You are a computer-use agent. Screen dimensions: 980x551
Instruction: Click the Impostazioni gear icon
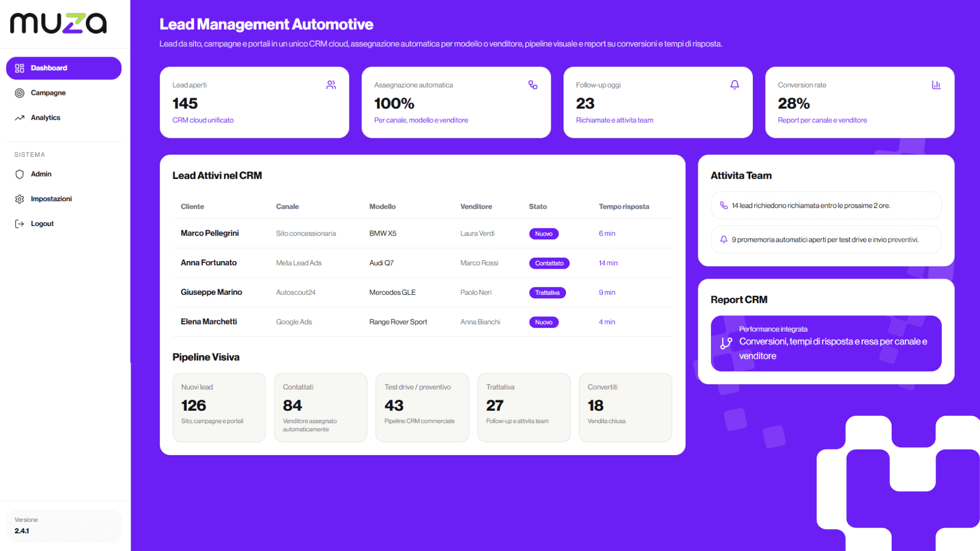coord(19,199)
